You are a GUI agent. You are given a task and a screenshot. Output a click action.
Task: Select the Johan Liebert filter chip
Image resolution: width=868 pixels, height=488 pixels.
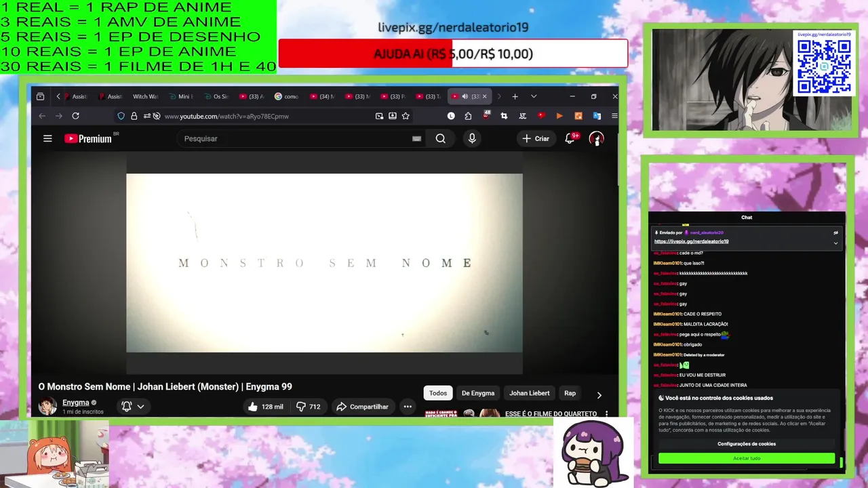(x=530, y=393)
